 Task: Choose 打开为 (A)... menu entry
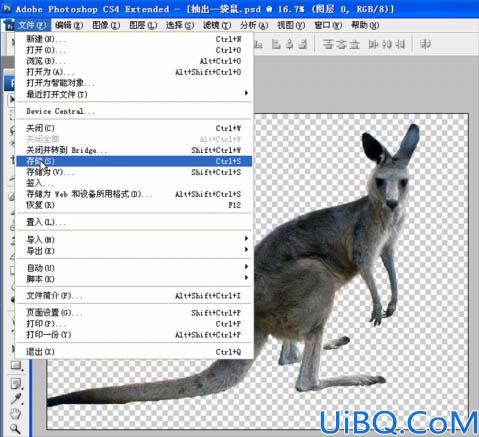click(x=134, y=72)
